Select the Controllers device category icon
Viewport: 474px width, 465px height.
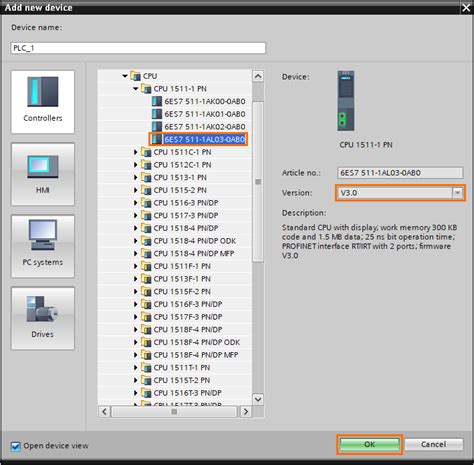click(43, 92)
